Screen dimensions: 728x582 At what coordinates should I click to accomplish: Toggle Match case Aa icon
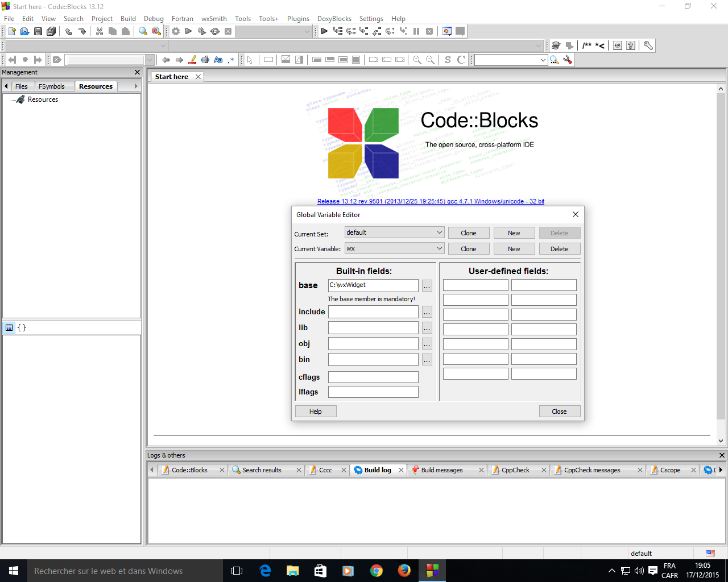218,60
